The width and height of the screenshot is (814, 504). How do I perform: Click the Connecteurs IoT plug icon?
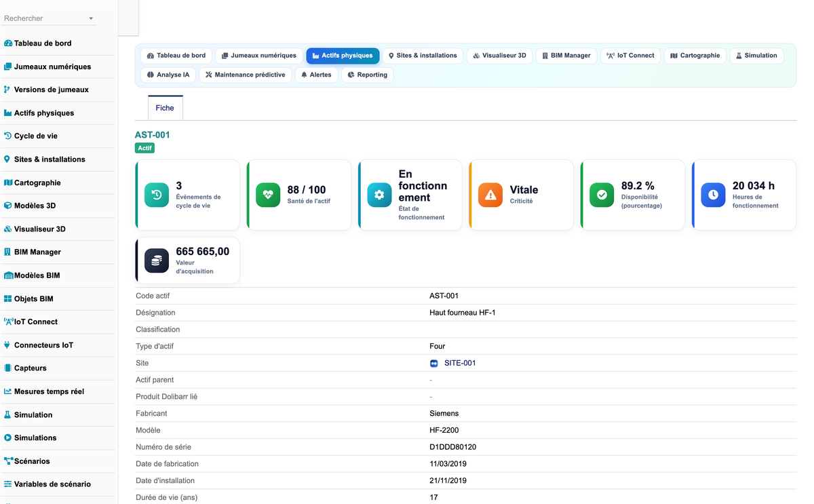7,345
